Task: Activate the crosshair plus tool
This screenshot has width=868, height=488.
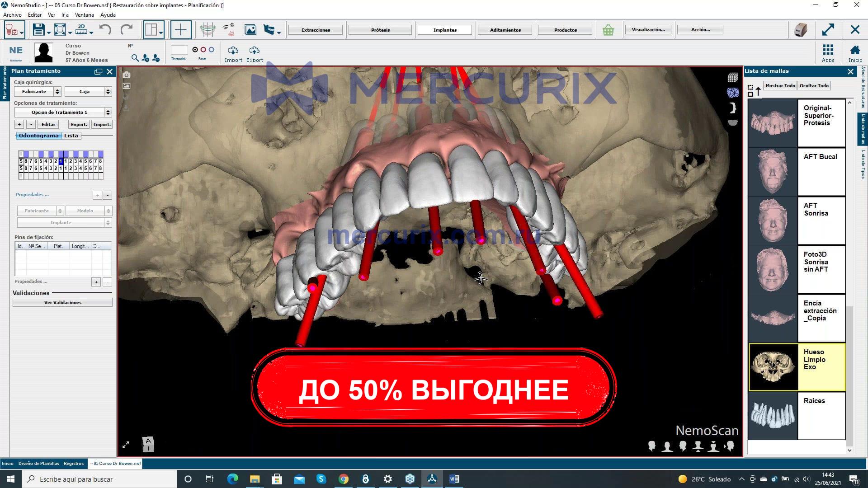Action: pos(180,30)
